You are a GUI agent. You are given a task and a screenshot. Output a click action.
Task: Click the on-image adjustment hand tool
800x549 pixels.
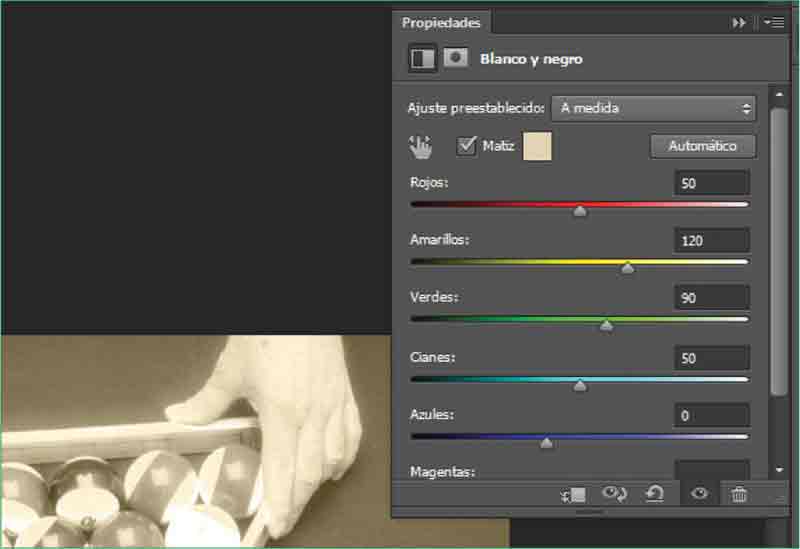coord(421,147)
